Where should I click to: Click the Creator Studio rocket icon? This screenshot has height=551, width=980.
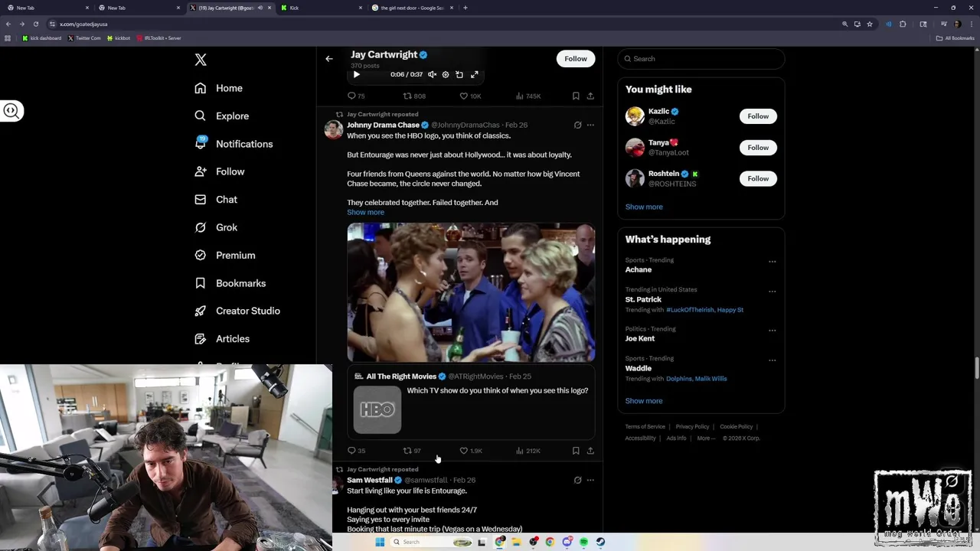(201, 311)
